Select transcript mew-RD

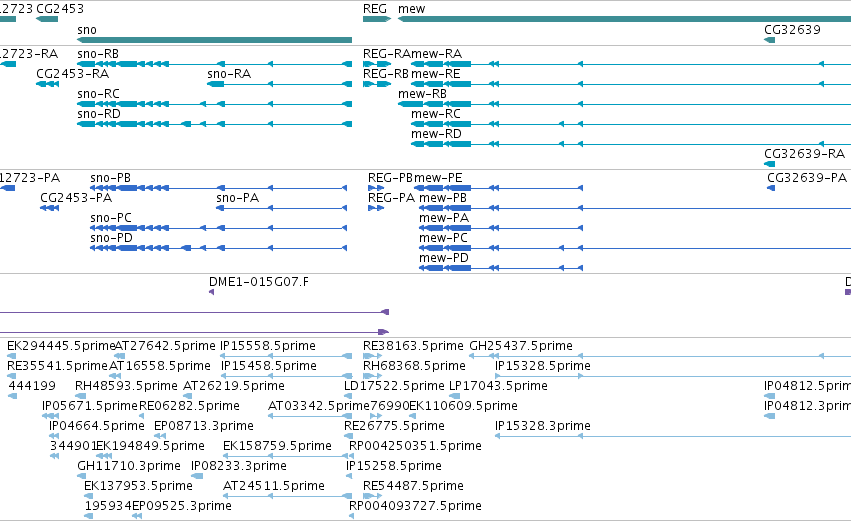tap(631, 144)
